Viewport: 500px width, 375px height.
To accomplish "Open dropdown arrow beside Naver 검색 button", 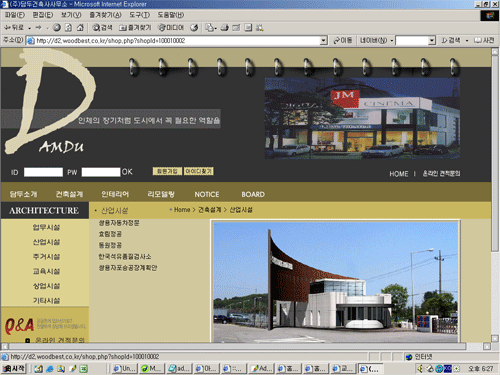I will [x=467, y=41].
